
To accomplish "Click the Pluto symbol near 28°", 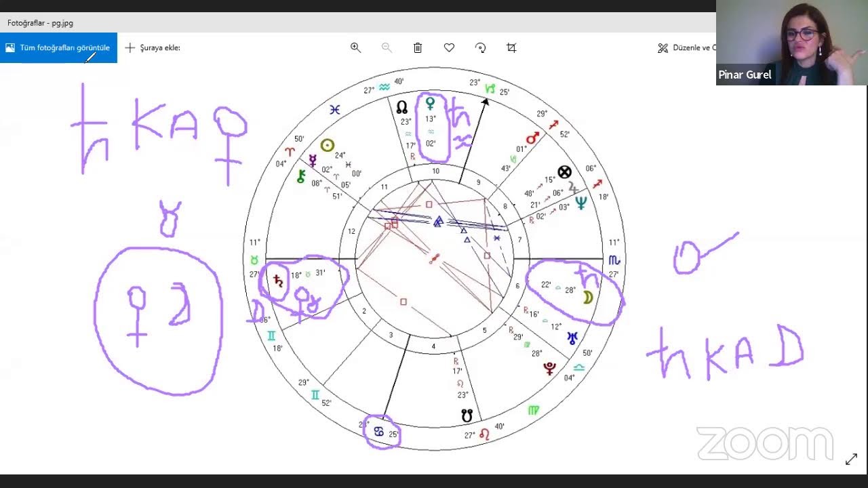I will 549,369.
